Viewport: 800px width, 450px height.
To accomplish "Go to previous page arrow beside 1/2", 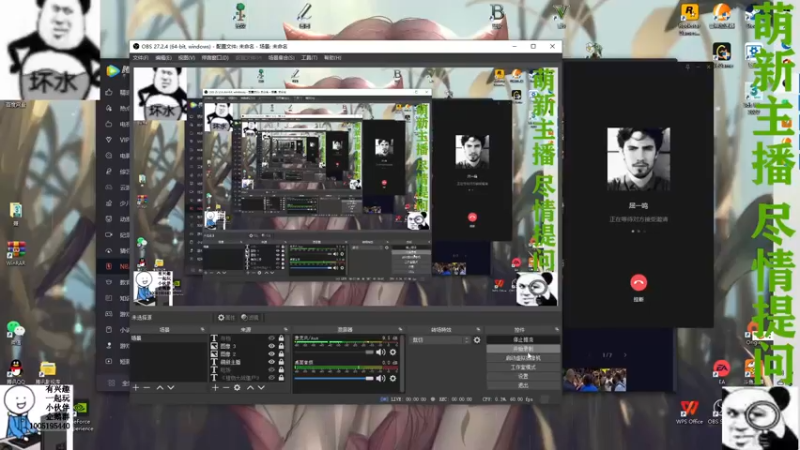I will point(590,355).
